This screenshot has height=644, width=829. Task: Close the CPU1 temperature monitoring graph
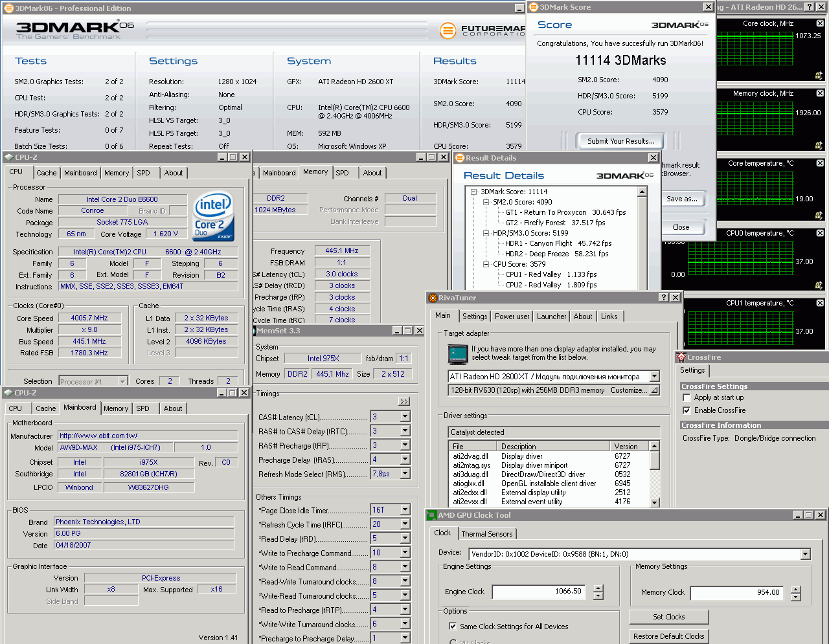(x=820, y=303)
